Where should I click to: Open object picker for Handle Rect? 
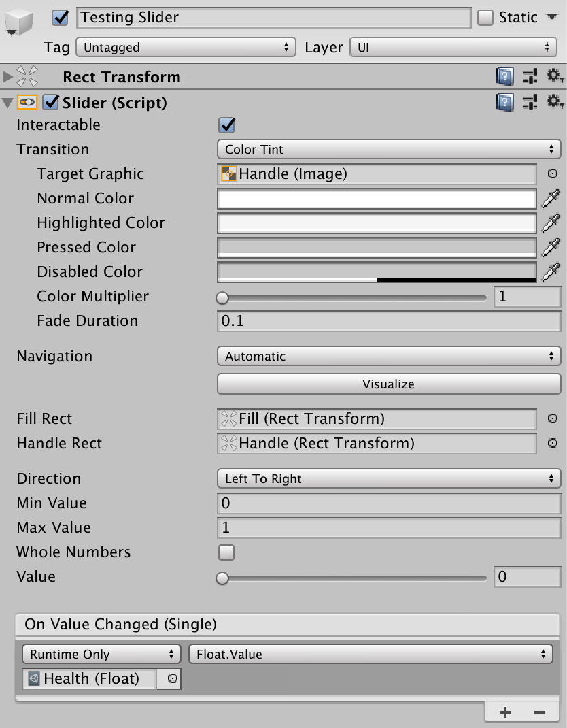553,444
